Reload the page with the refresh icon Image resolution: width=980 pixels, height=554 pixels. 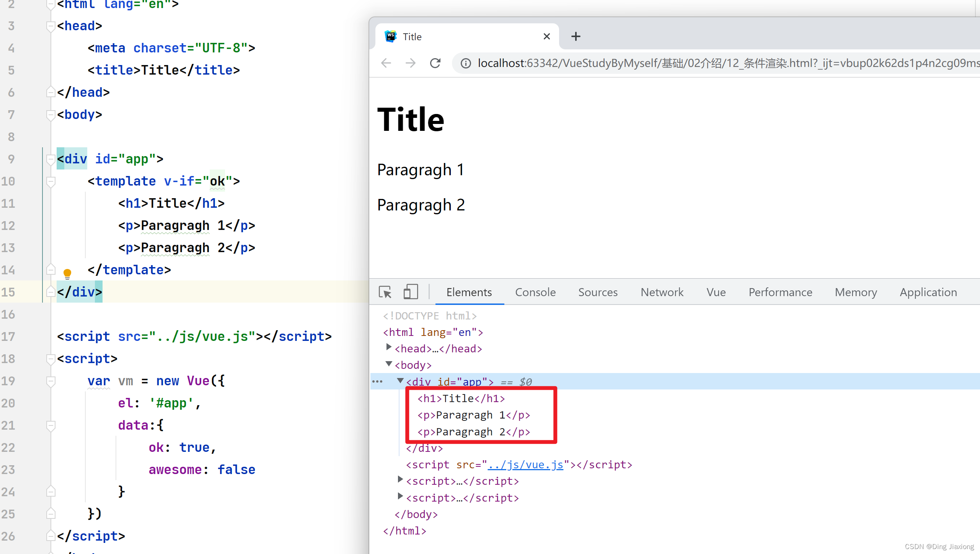point(435,63)
